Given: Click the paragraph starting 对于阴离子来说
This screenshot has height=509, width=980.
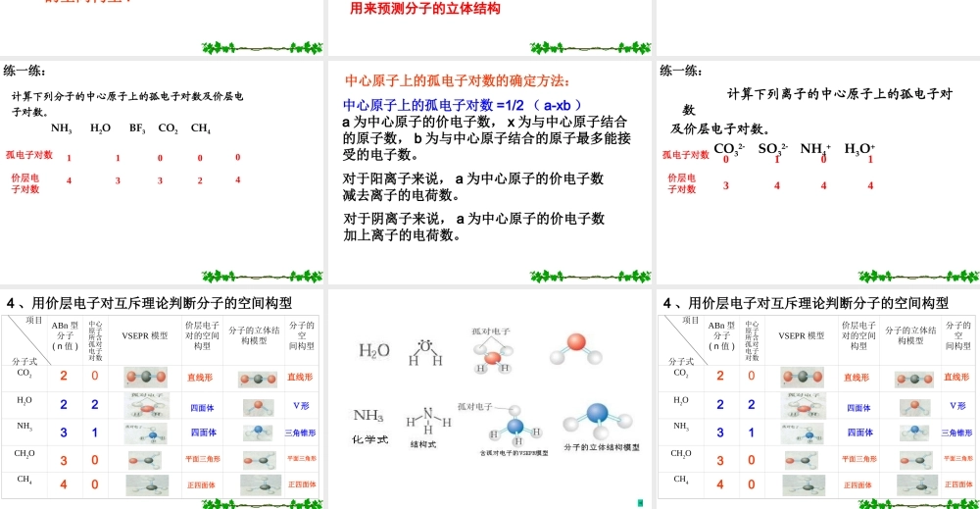Looking at the screenshot, I should [x=473, y=227].
